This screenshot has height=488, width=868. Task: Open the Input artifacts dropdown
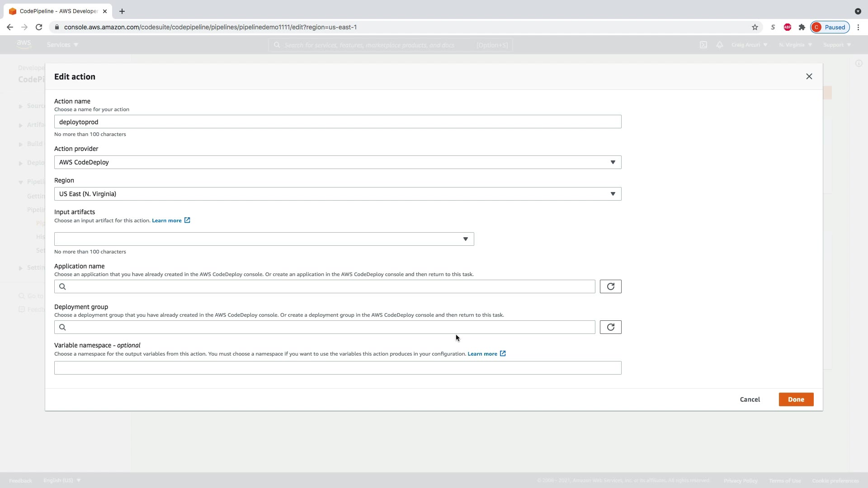264,239
